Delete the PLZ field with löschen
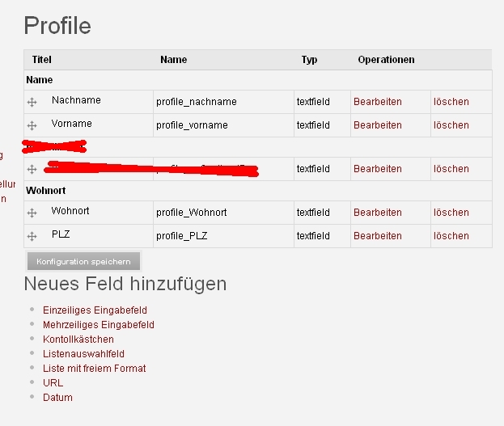Screen dimensions: 504x426 pyautogui.click(x=451, y=236)
